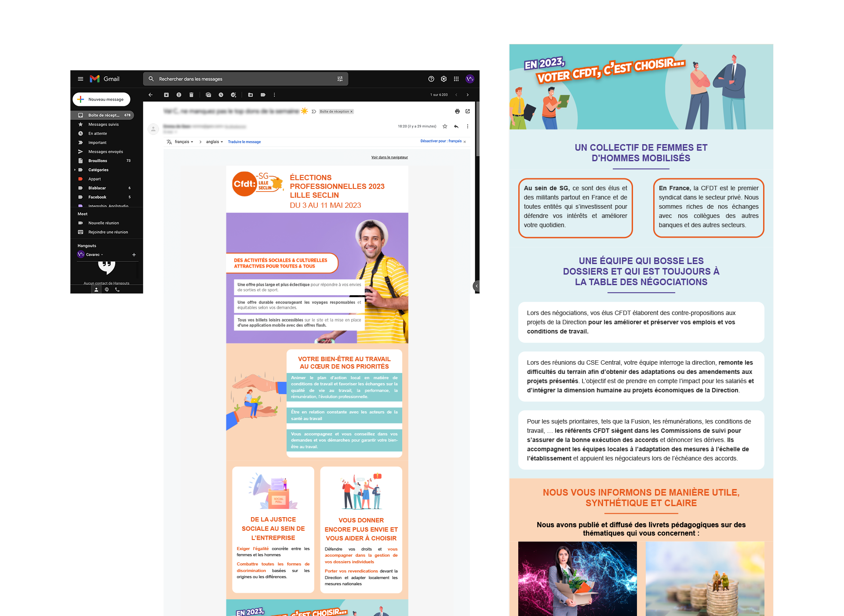The height and width of the screenshot is (616, 844).
Task: Archive the open message
Action: pos(166,95)
